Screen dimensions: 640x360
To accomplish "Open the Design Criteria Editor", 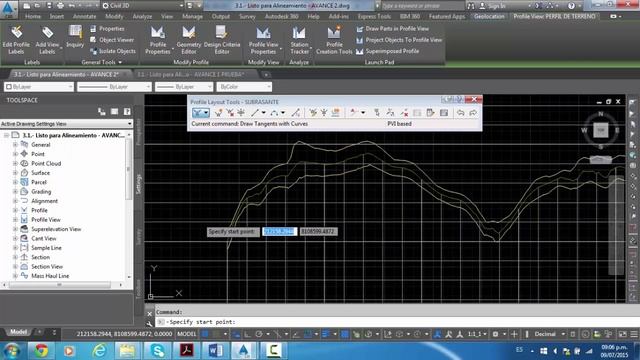I will 222,40.
